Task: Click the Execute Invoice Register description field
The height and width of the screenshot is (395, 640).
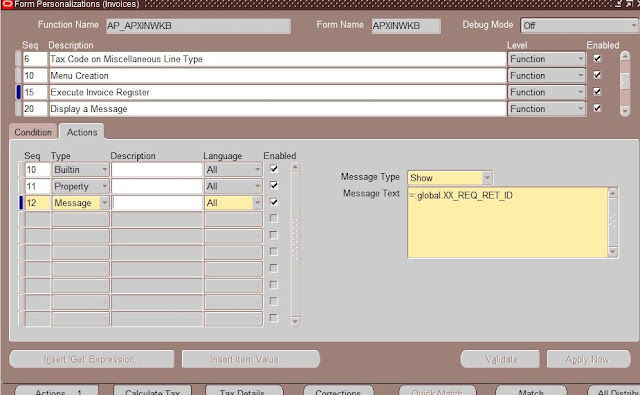Action: coord(277,92)
